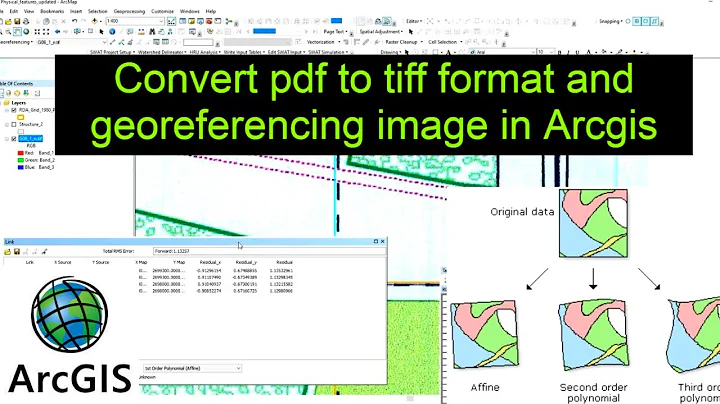Toggle the Edge Snapping button
720x404 pixels.
(x=655, y=21)
